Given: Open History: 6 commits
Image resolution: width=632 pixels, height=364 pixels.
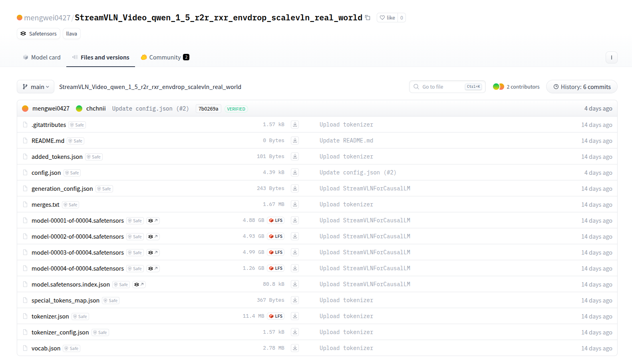Looking at the screenshot, I should [582, 87].
